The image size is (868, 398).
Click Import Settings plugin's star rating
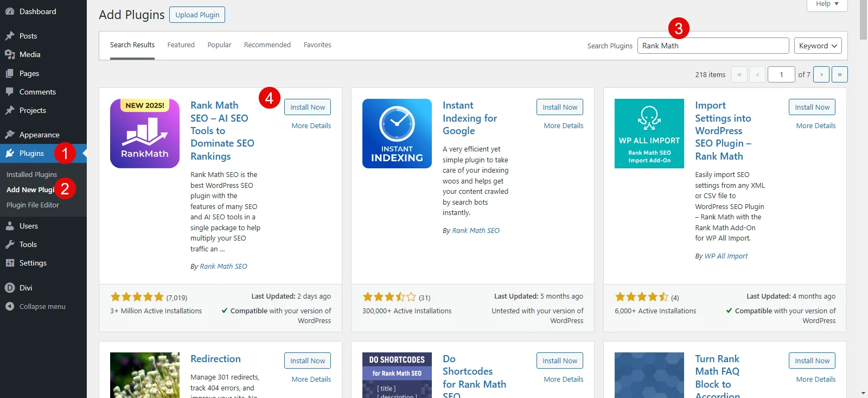[x=641, y=297]
